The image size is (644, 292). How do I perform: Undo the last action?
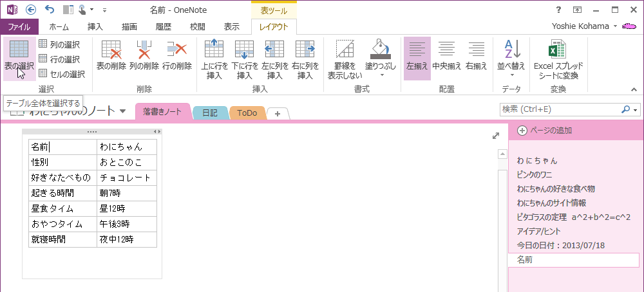tap(50, 10)
